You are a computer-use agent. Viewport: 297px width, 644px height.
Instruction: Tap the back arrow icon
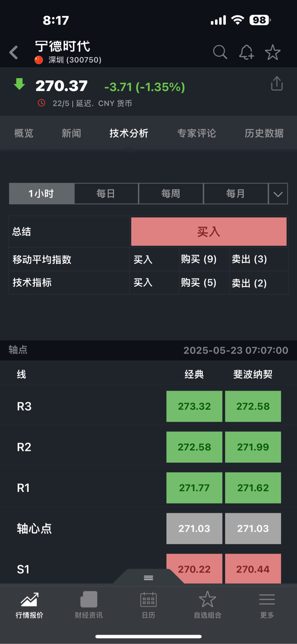(x=14, y=52)
